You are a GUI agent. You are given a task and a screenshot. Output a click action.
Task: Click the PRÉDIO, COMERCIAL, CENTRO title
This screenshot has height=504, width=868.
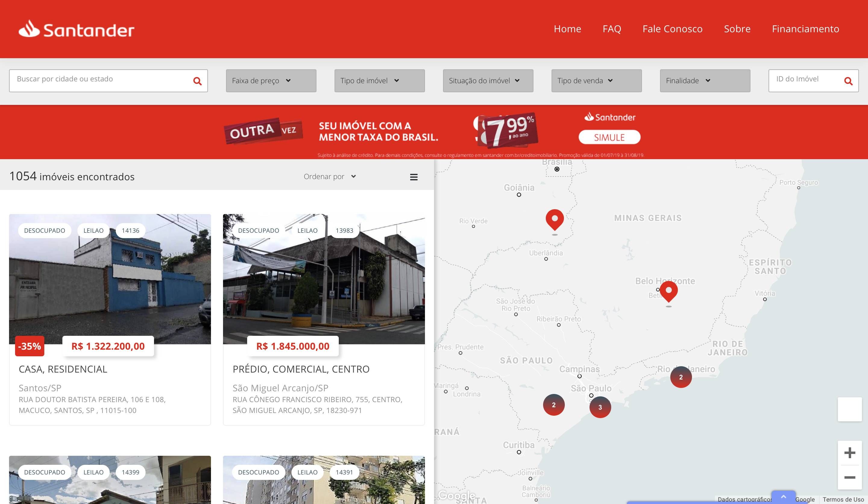pos(301,369)
